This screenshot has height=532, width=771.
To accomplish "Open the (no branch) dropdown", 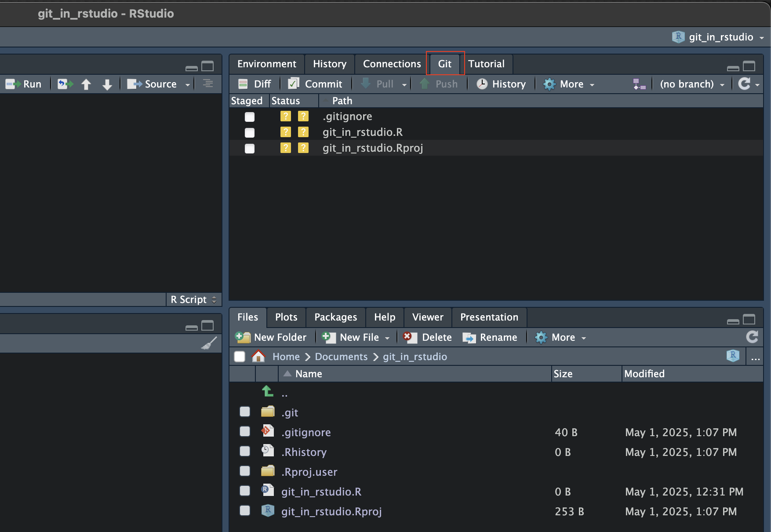I will (x=692, y=84).
